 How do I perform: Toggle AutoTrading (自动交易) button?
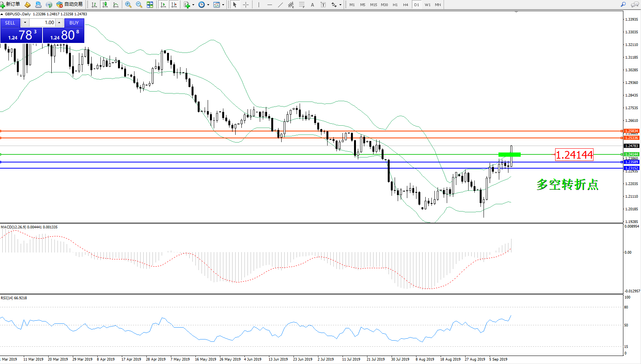[x=70, y=5]
